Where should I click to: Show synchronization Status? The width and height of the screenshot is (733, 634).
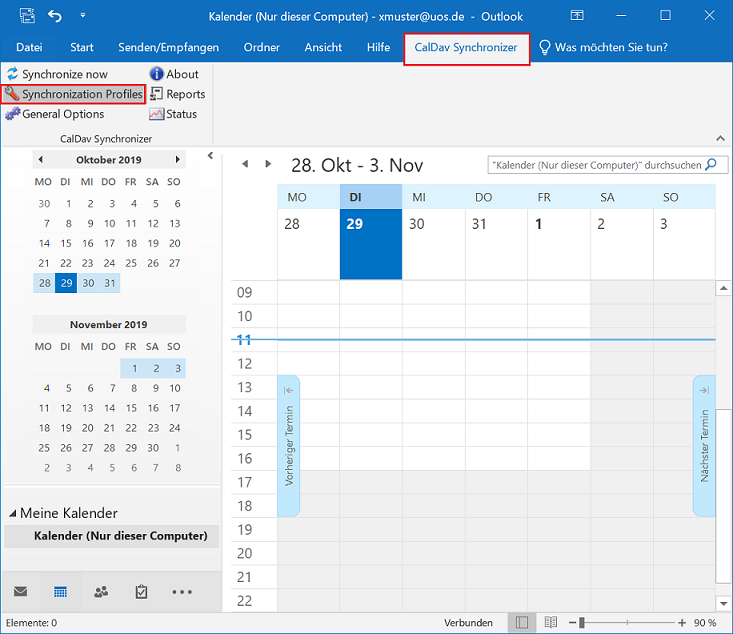(x=173, y=114)
